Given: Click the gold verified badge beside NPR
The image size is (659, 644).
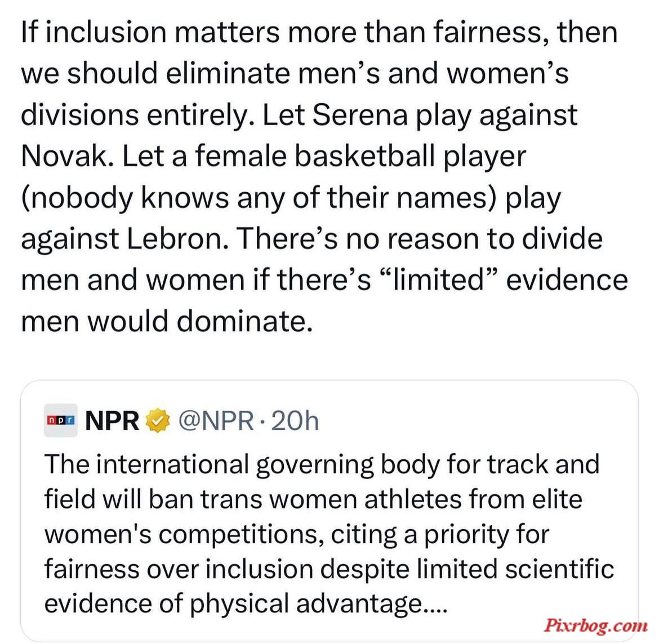Looking at the screenshot, I should pos(158,420).
